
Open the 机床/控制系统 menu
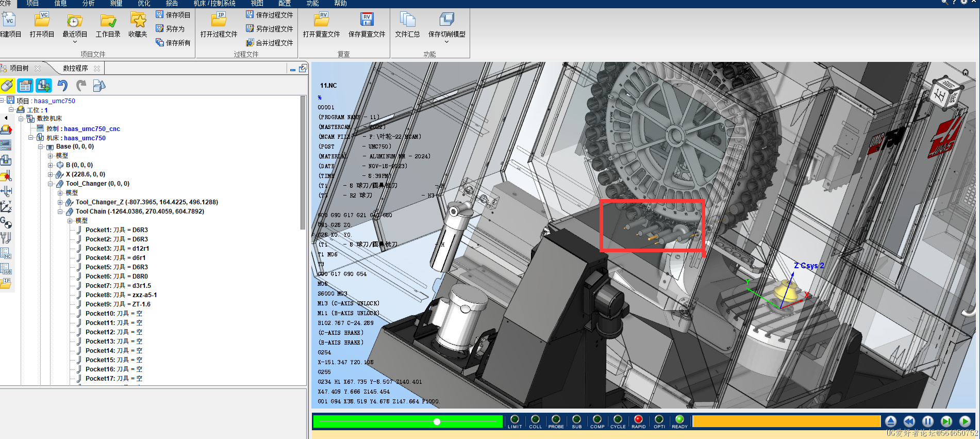point(214,3)
